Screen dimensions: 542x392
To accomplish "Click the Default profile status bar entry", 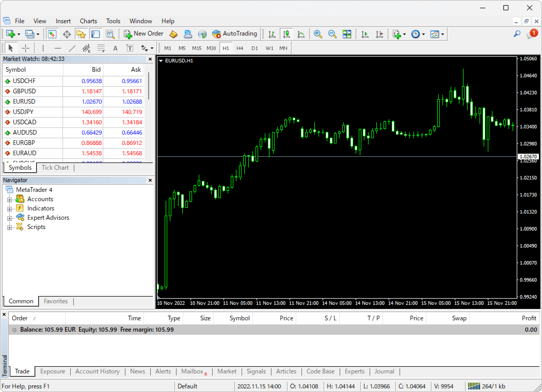I will click(x=187, y=386).
